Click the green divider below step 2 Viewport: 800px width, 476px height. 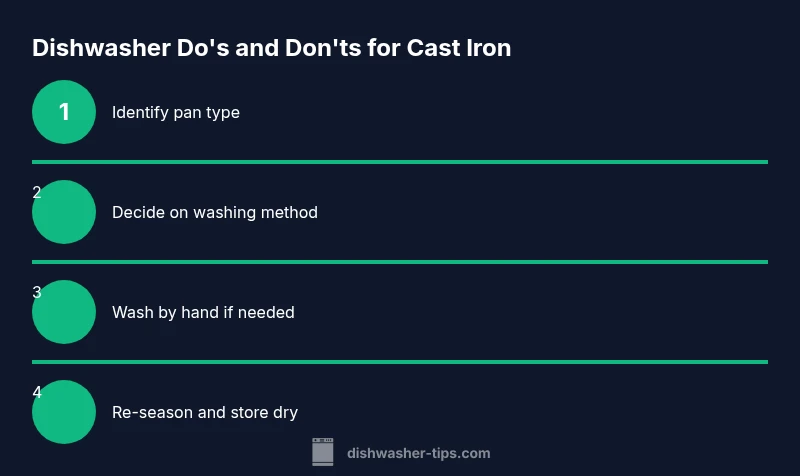[x=400, y=261]
